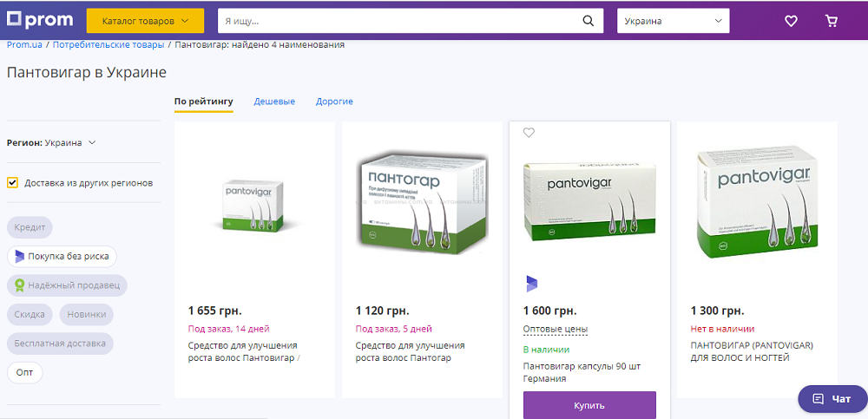
Task: Open product image priced 1 600 грн.
Action: click(590, 202)
